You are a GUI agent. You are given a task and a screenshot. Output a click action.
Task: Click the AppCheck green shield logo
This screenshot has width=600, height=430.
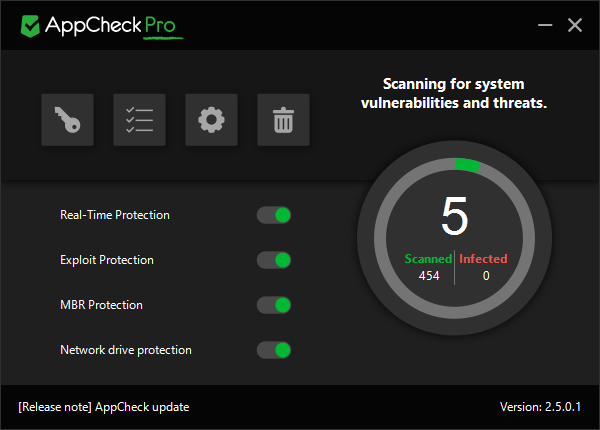coord(30,25)
